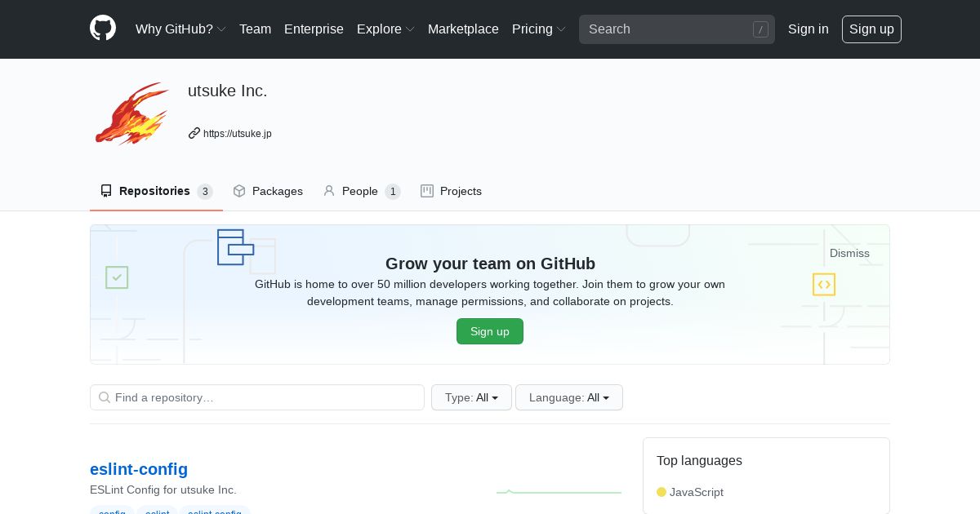The width and height of the screenshot is (980, 514).
Task: Focus the Find a repository field
Action: [257, 397]
